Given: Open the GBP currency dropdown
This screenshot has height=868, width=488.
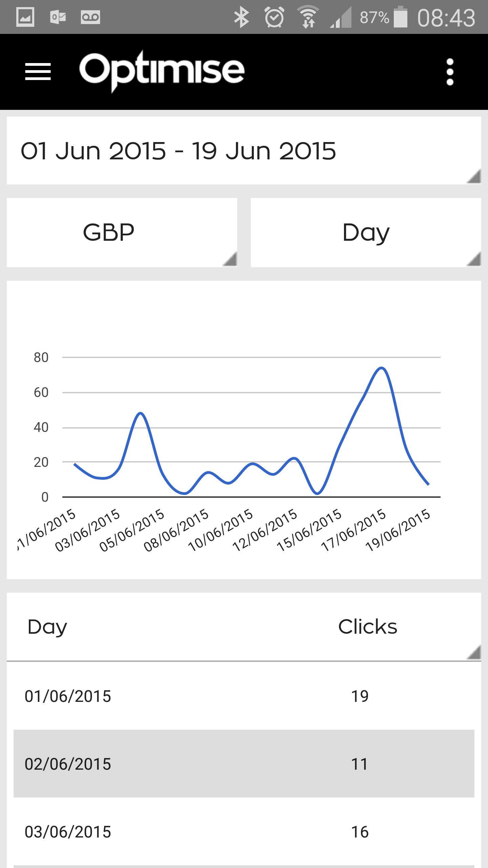Looking at the screenshot, I should 122,233.
